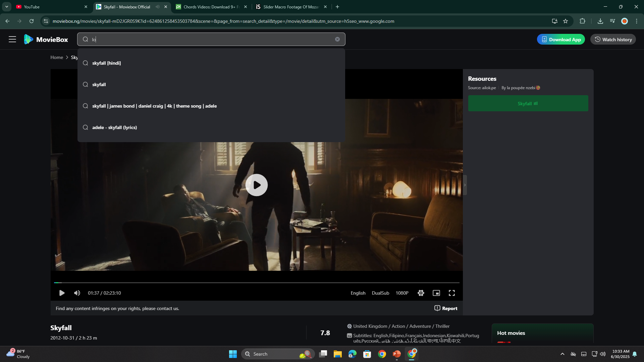Screen dimensions: 644x362
Task: Open File Explorer from the taskbar
Action: [337, 354]
